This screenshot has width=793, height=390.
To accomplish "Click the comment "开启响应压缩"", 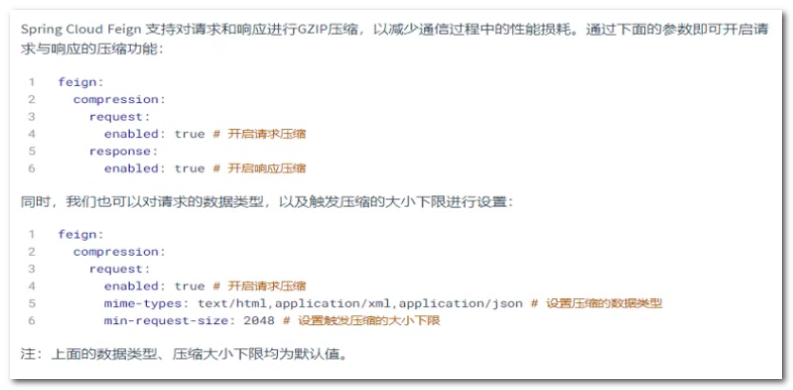I will coord(267,168).
